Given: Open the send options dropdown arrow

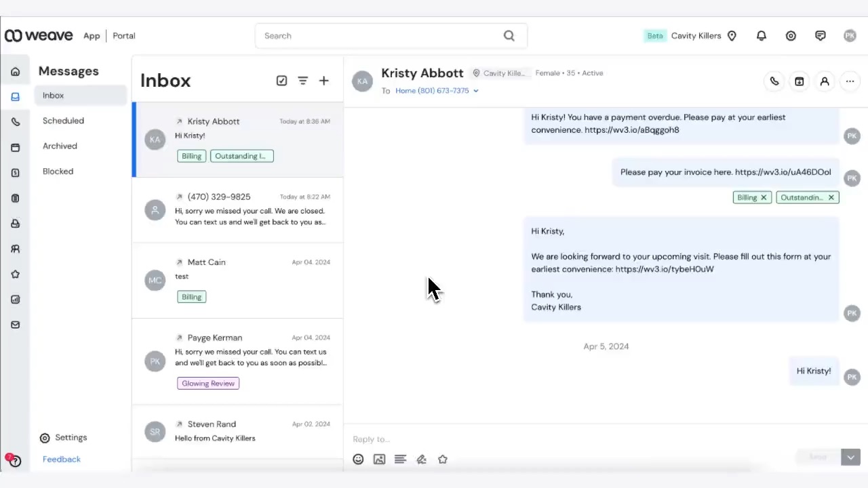Looking at the screenshot, I should click(850, 457).
